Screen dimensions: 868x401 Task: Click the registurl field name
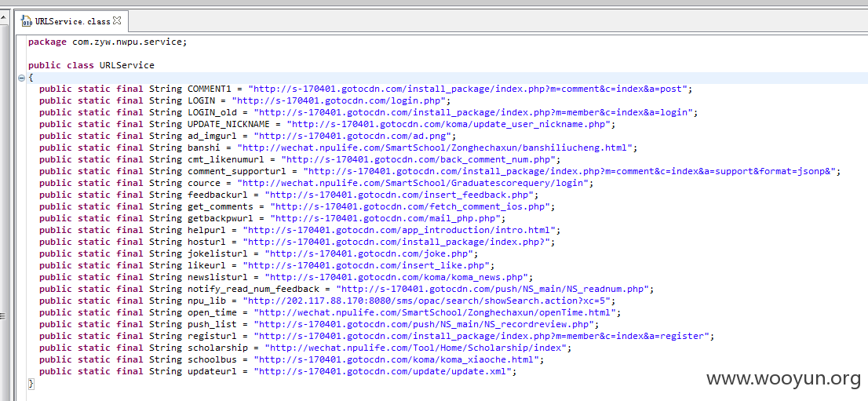[x=212, y=336]
